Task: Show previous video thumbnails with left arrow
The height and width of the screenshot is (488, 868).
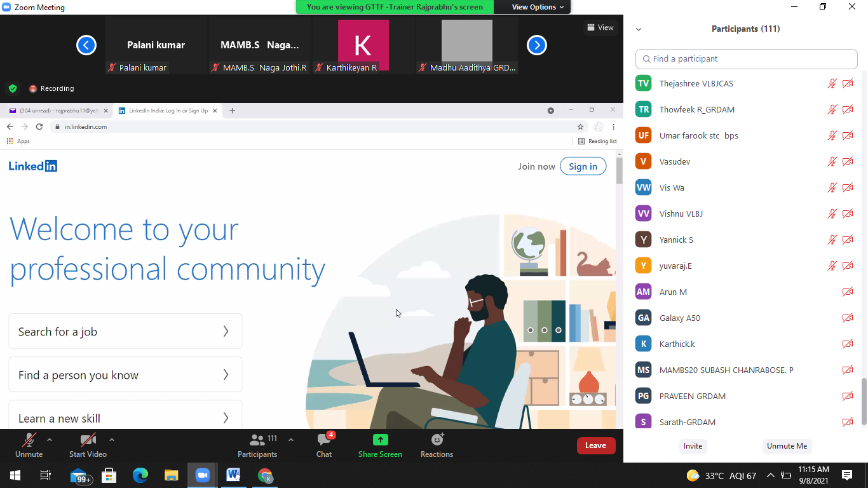Action: pos(86,45)
